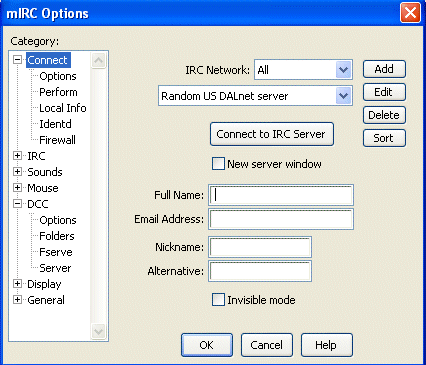The image size is (426, 365).
Task: Collapse the Connect tree node
Action: click(17, 60)
